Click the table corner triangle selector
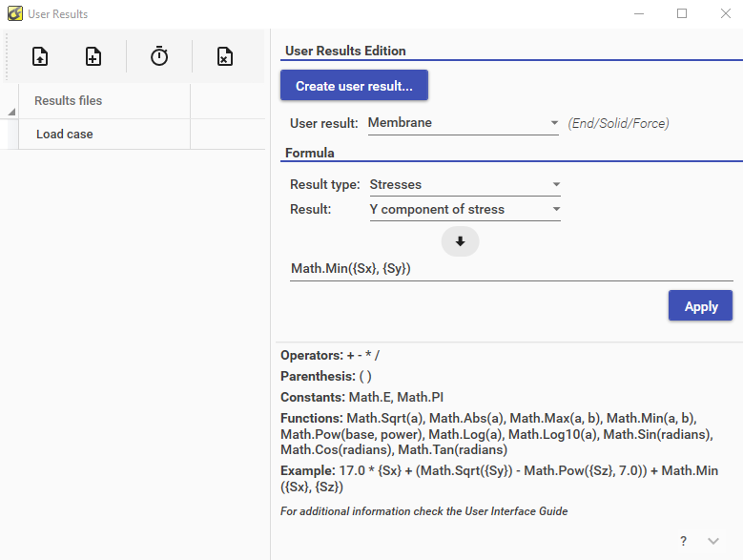 point(11,113)
